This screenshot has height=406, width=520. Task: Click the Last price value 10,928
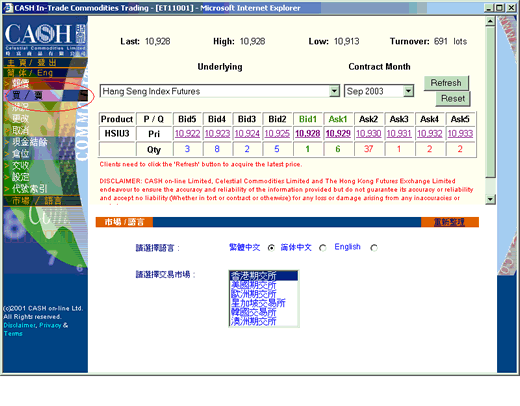point(158,41)
